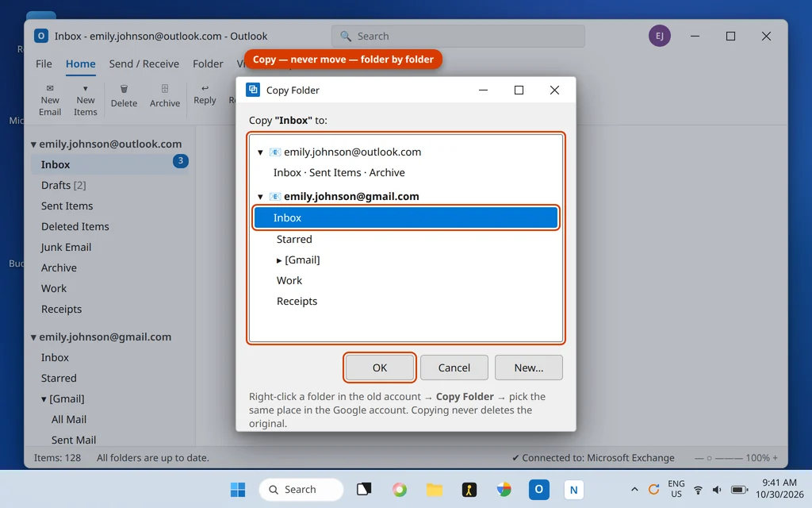
Task: Minimize the Copy Folder dialog
Action: click(x=483, y=90)
